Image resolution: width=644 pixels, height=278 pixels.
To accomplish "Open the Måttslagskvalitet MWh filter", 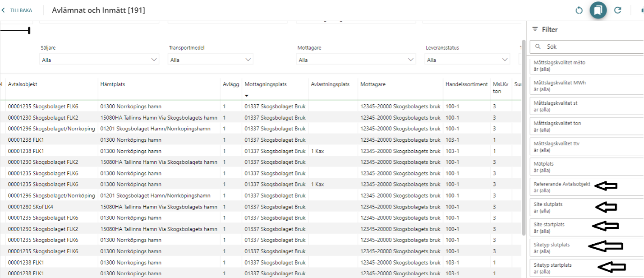I will [x=587, y=86].
